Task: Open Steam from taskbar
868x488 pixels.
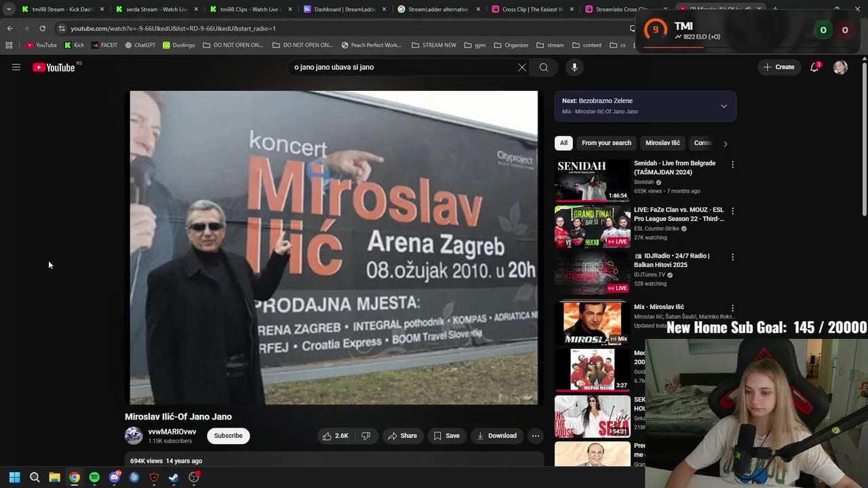Action: click(x=174, y=477)
